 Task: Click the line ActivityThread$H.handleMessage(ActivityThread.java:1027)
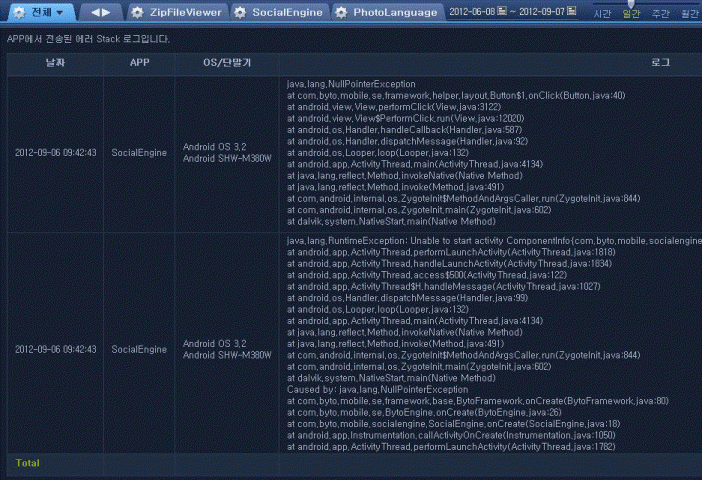pos(444,287)
